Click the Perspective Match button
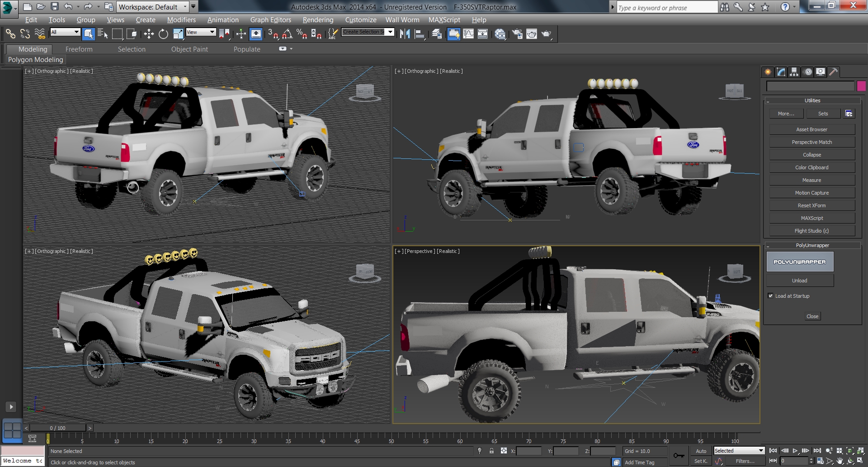Viewport: 868px width, 467px height. pyautogui.click(x=812, y=142)
